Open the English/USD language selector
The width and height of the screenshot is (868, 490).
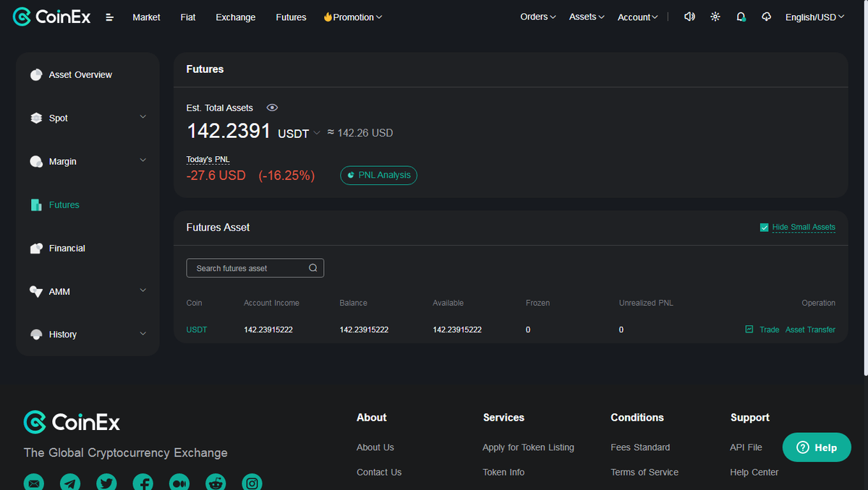[x=815, y=17]
